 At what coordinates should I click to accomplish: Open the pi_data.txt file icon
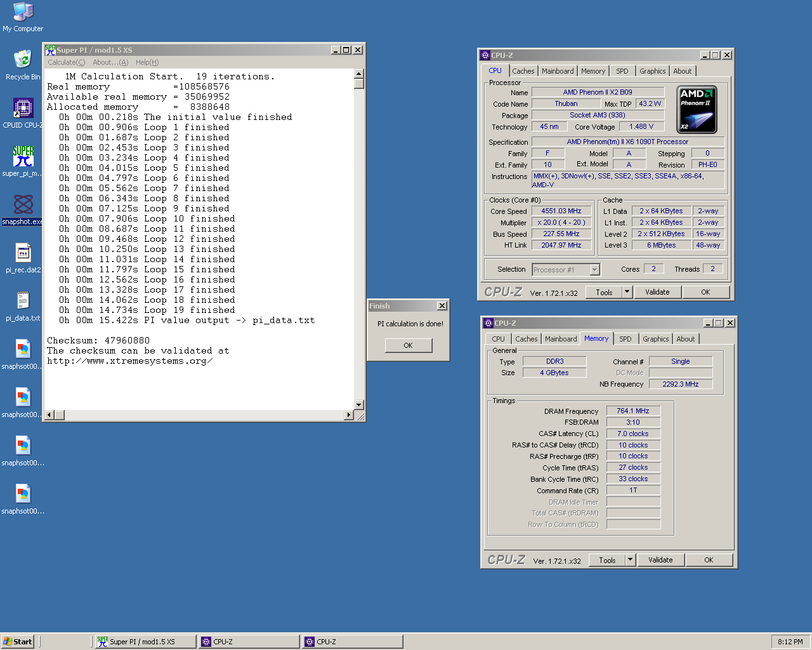23,302
